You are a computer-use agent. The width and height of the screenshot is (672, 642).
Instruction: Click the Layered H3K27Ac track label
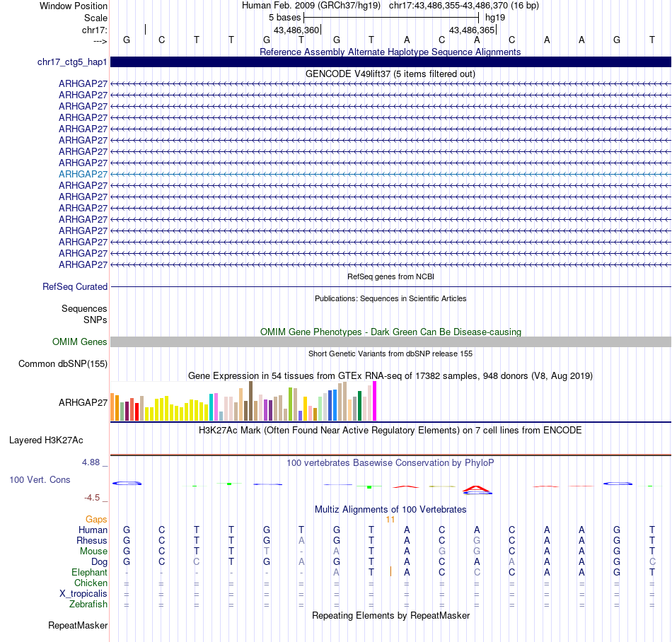[x=46, y=440]
